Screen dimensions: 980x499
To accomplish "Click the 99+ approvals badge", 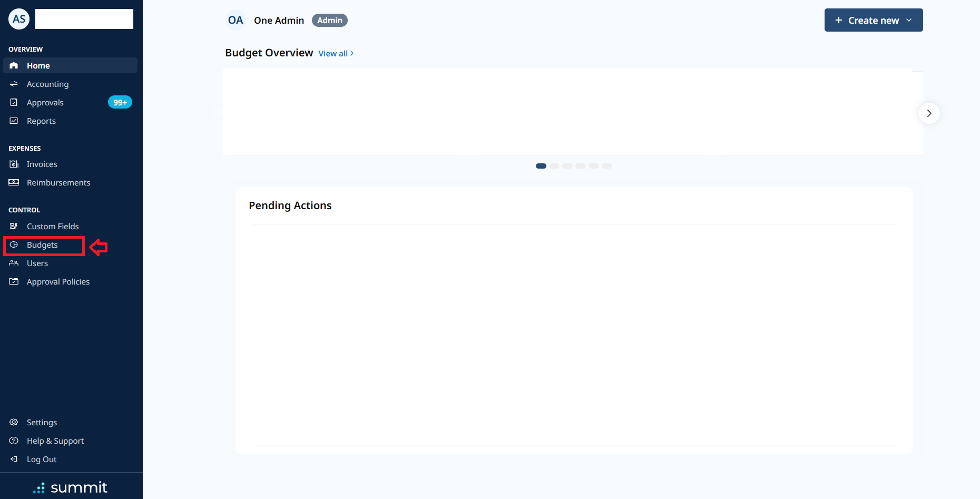I will [x=120, y=102].
